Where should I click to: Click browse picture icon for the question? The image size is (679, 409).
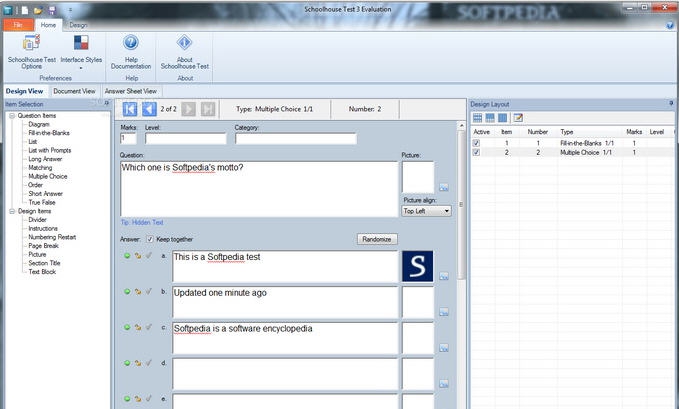tap(444, 187)
